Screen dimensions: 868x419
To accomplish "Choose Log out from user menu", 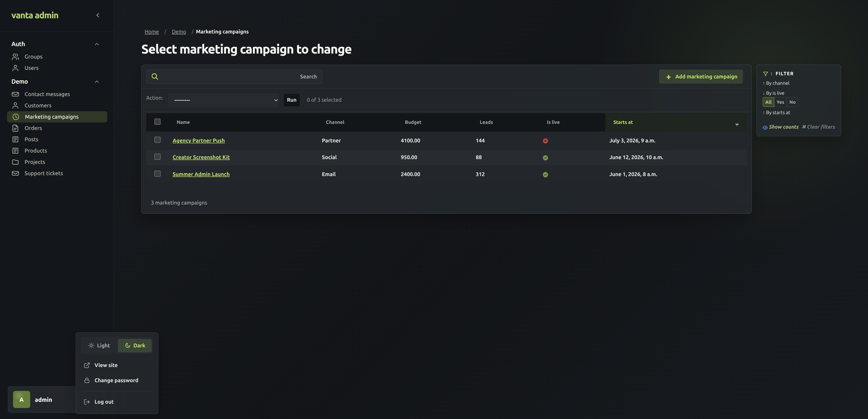I will [x=117, y=402].
